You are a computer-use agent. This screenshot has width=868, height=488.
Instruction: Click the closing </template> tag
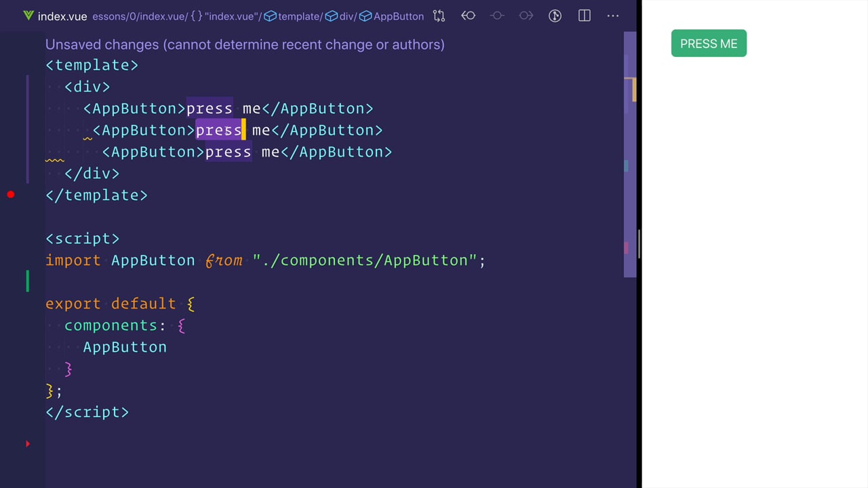click(x=96, y=195)
